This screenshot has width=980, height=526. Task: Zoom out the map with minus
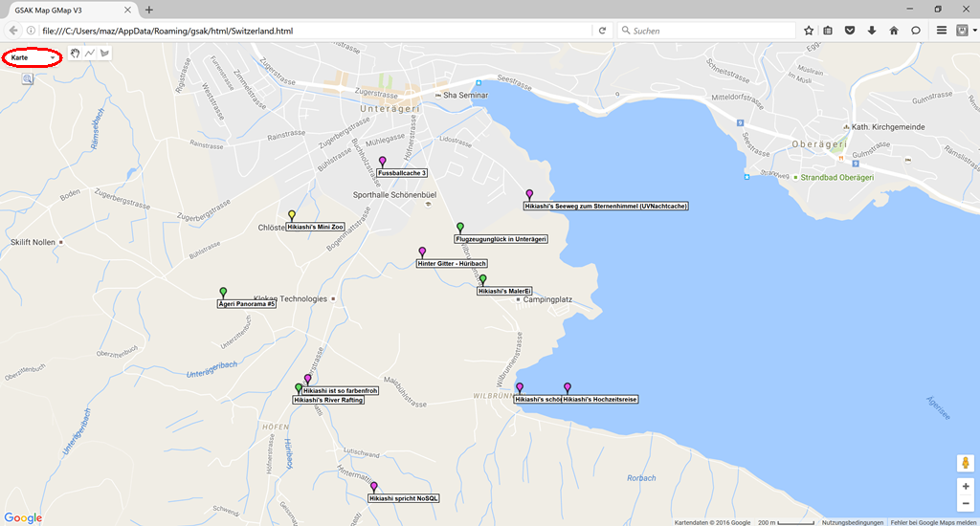point(966,503)
